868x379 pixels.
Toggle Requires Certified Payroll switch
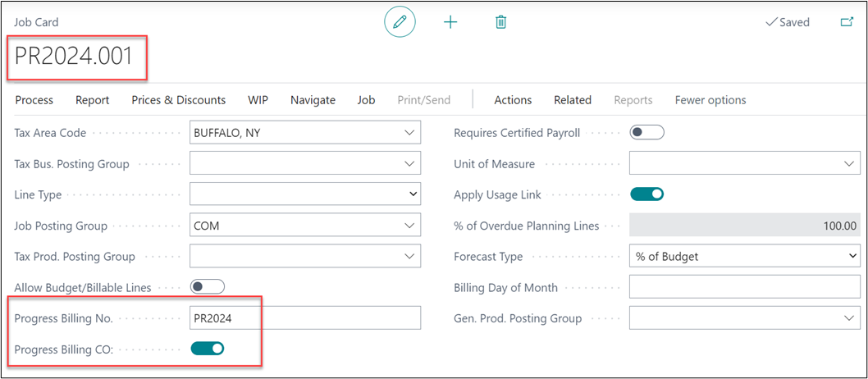[646, 132]
